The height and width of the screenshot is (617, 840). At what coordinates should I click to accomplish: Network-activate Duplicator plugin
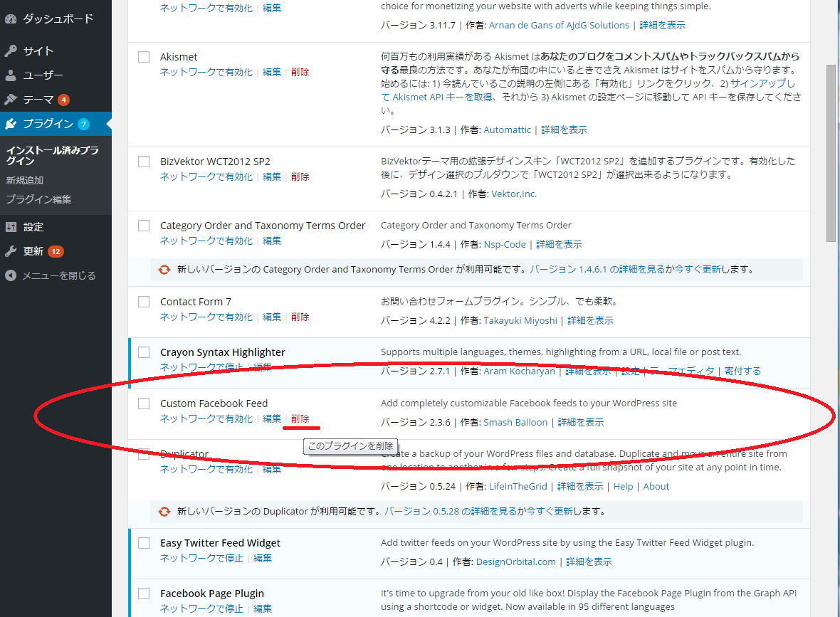tap(206, 469)
